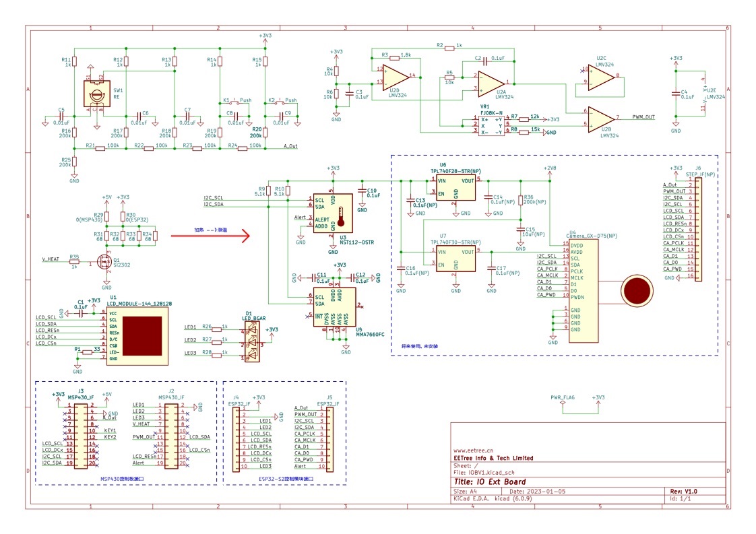This screenshot has height=534, width=756.
Task: Click the U5 MMA7660FC accelerometer chip
Action: [x=335, y=307]
